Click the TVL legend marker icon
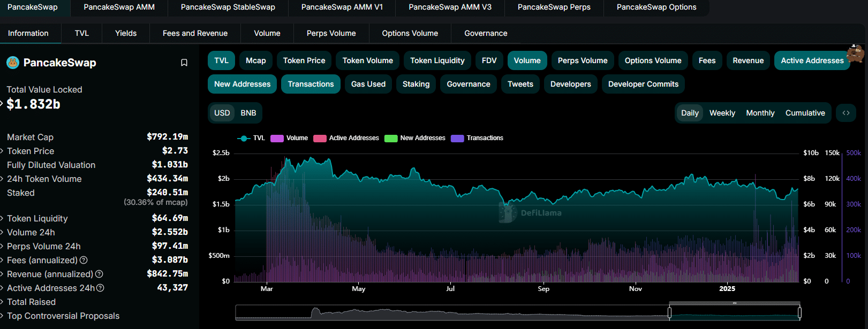 point(244,139)
